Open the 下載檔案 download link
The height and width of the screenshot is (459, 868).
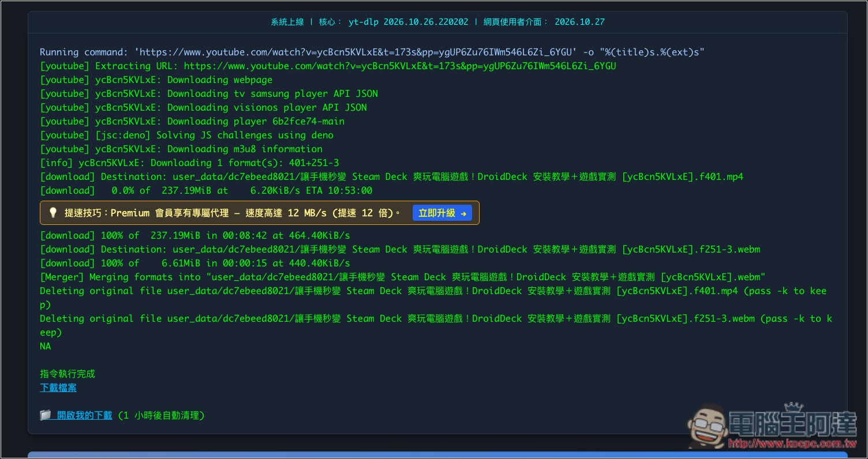[58, 387]
